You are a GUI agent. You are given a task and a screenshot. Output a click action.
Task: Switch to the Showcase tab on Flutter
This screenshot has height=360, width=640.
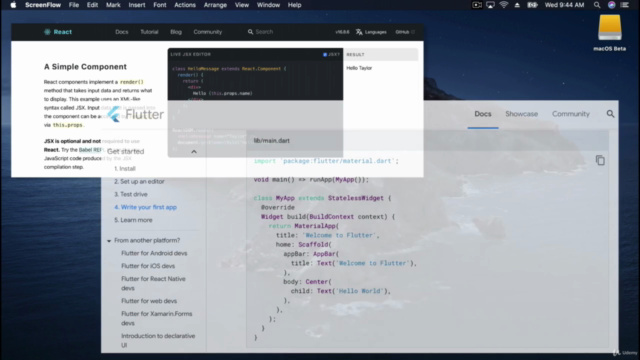[522, 114]
